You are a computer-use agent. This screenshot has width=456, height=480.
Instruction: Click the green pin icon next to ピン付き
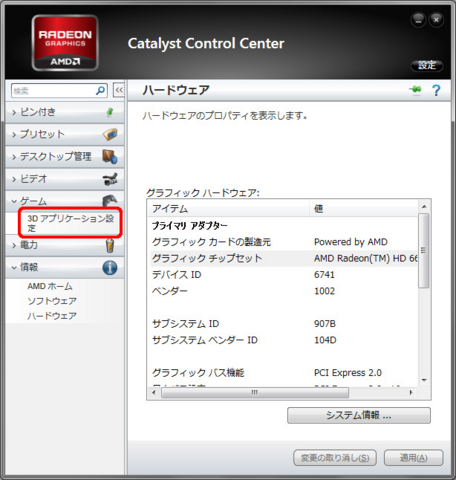[x=110, y=112]
